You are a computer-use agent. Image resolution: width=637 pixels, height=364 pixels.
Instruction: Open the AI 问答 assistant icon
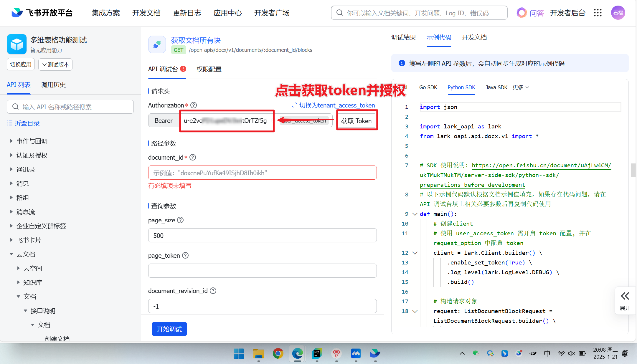pos(521,13)
